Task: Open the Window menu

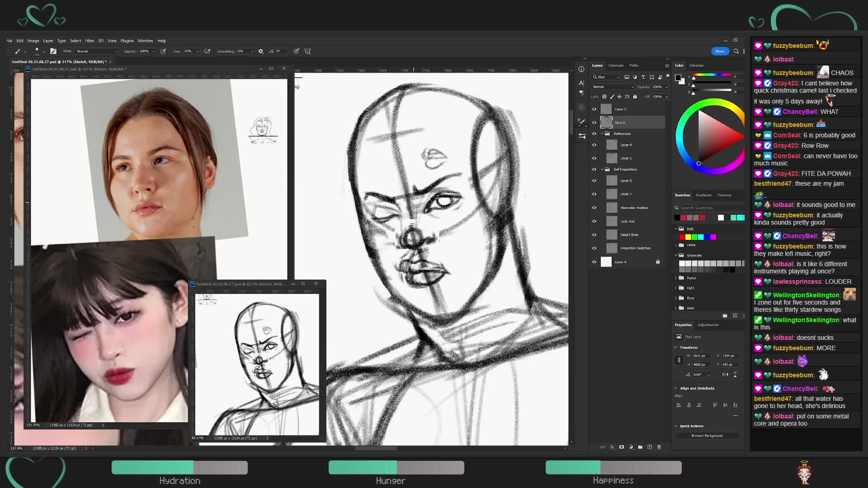Action: (146, 41)
